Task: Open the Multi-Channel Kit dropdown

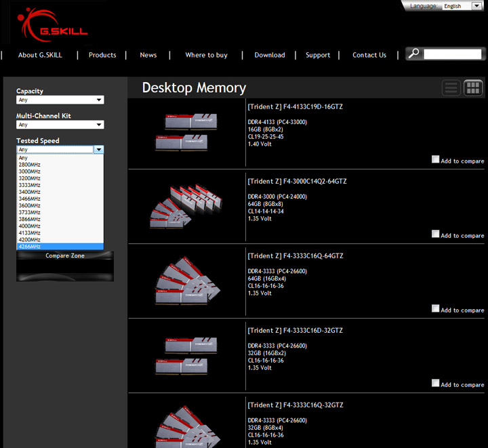Action: point(60,125)
